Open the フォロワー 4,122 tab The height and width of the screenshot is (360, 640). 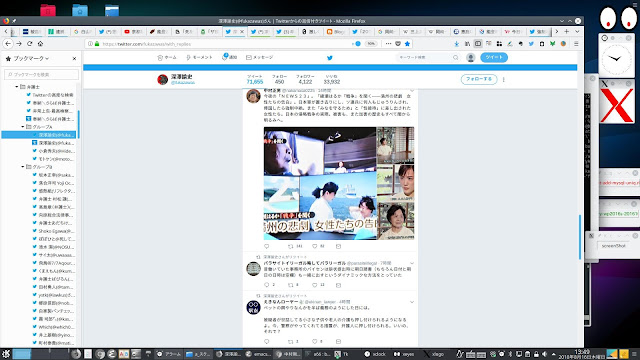pos(305,79)
